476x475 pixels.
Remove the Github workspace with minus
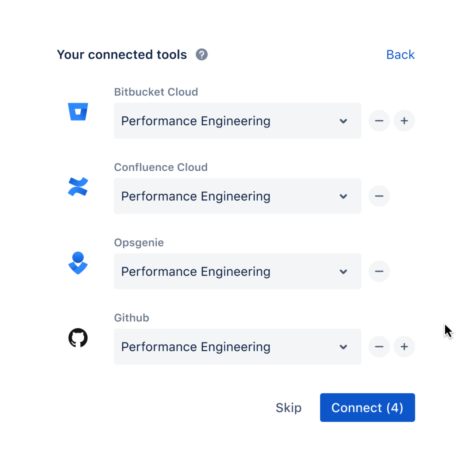pos(379,347)
